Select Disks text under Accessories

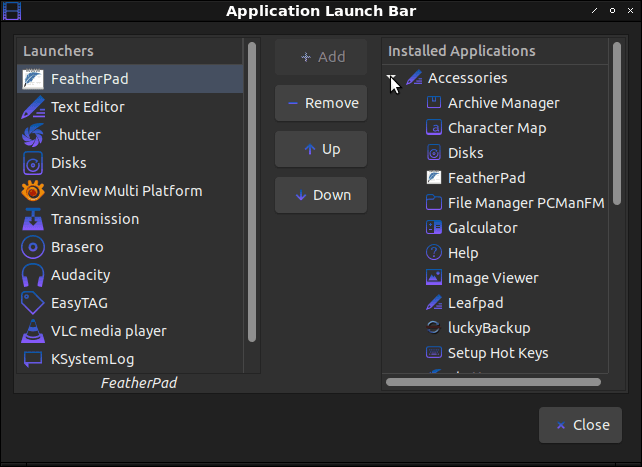(466, 153)
